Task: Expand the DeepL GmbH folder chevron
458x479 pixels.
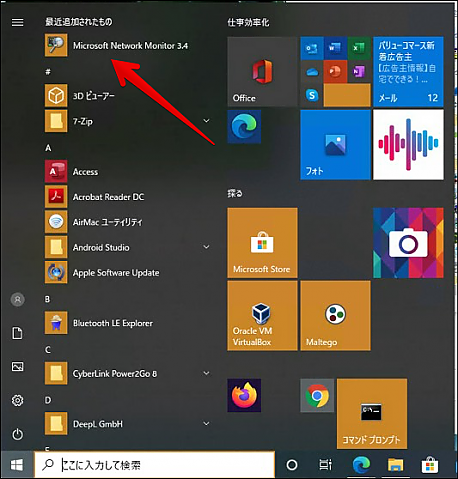Action: pyautogui.click(x=207, y=423)
